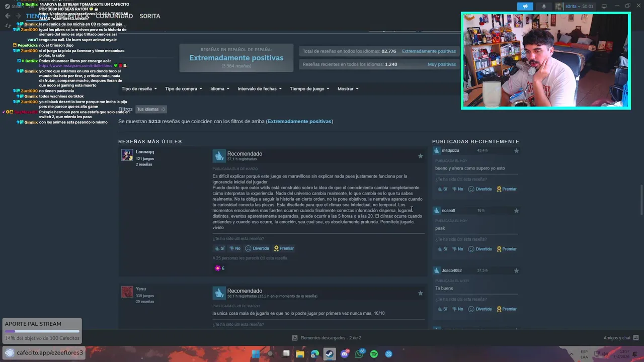Click the thumbs-up icon on Yesu's review

pyautogui.click(x=219, y=293)
